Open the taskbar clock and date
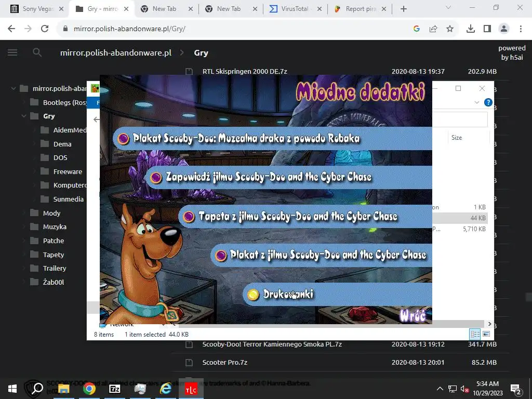 coord(487,389)
